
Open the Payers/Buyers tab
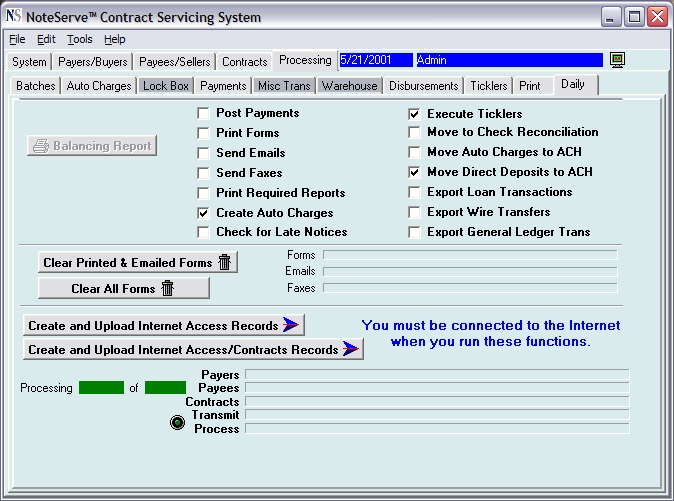[92, 62]
